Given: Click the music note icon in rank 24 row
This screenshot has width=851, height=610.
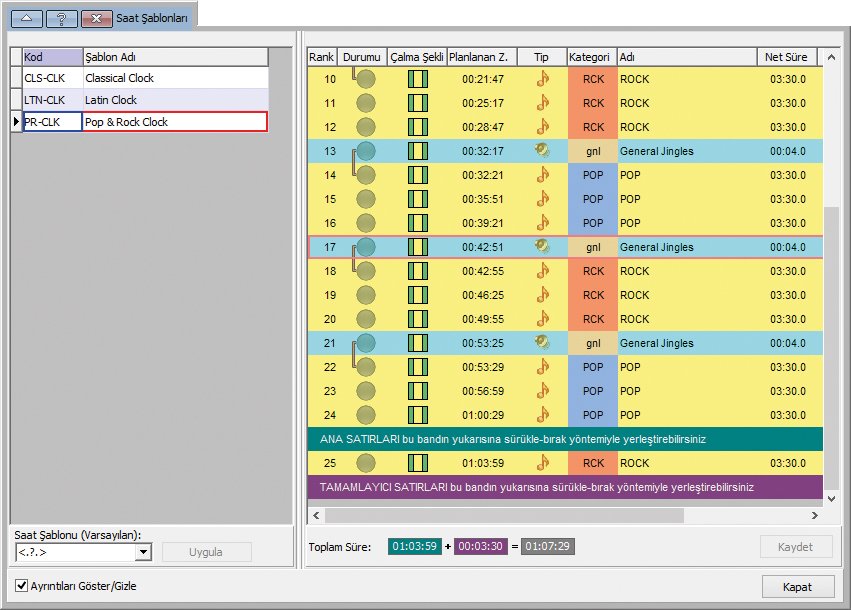Looking at the screenshot, I should 542,415.
